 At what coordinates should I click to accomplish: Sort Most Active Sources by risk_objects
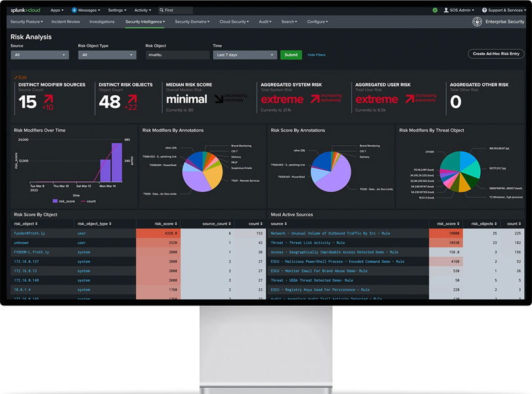[x=484, y=224]
